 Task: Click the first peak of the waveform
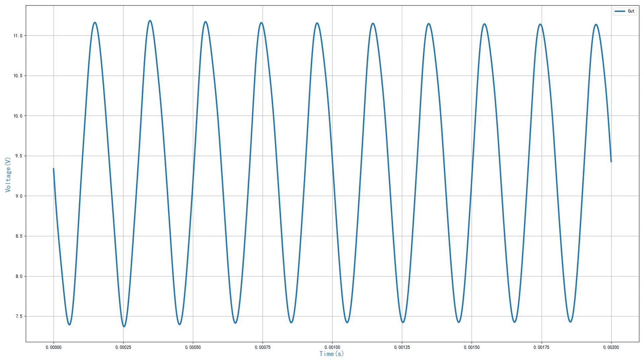pyautogui.click(x=95, y=22)
